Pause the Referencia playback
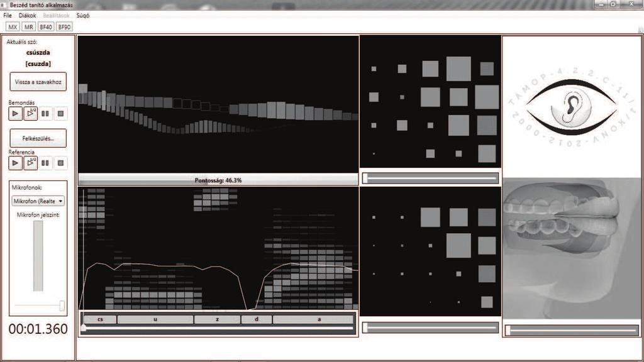The width and height of the screenshot is (644, 362). coord(45,163)
